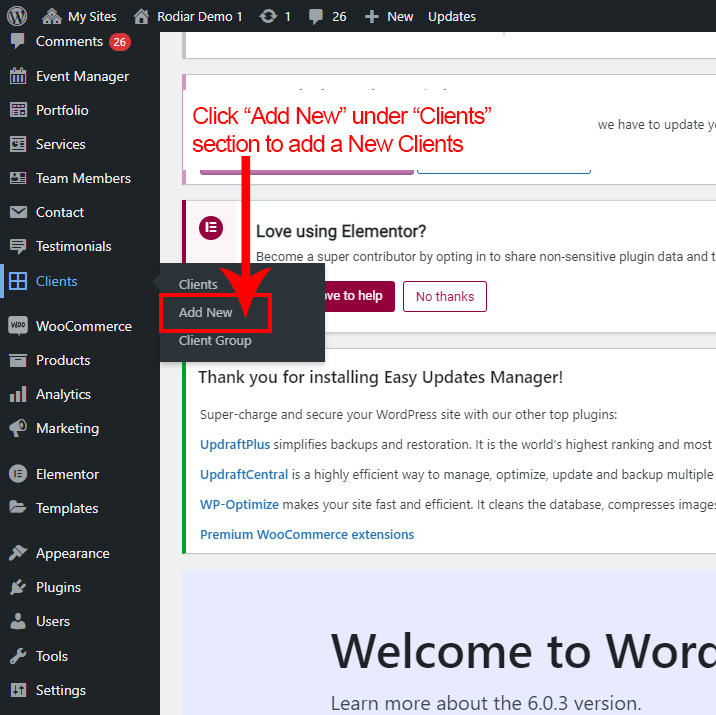
Task: Open the Event Manager calendar icon
Action: [x=18, y=76]
